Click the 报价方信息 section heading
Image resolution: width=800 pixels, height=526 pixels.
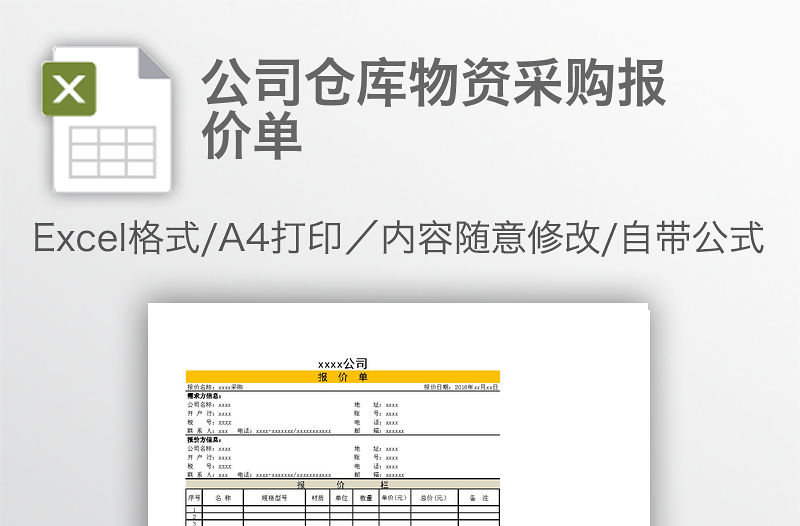point(204,440)
